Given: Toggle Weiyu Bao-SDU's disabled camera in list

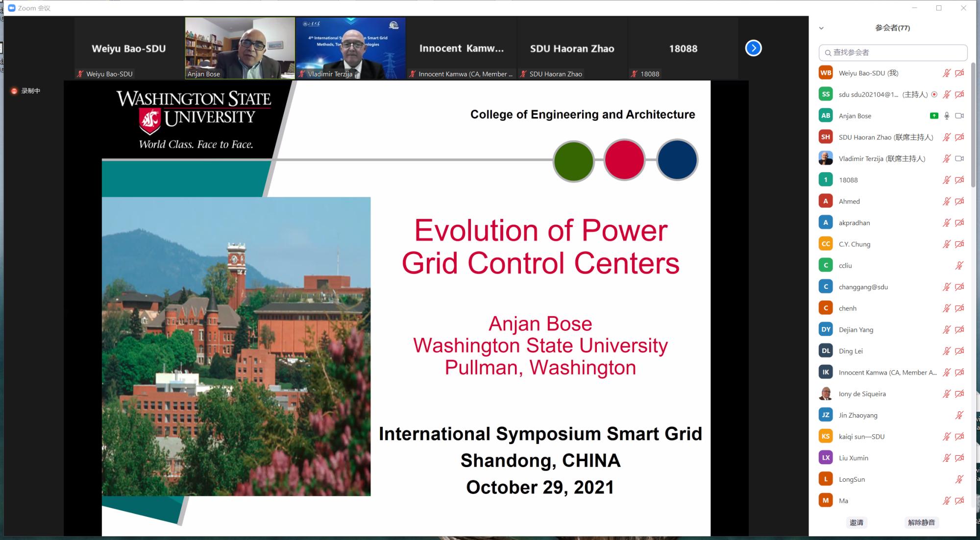Looking at the screenshot, I should [959, 73].
